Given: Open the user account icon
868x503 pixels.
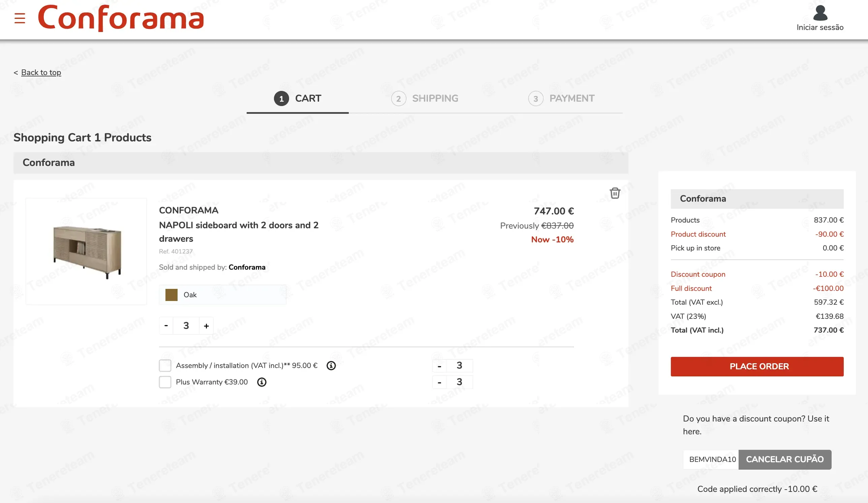Looking at the screenshot, I should (x=820, y=13).
